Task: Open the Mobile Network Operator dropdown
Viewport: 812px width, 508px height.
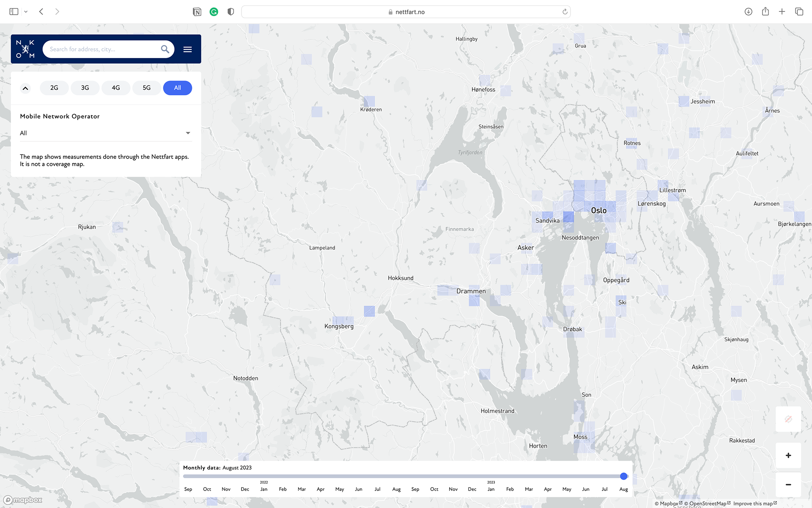Action: pyautogui.click(x=106, y=133)
